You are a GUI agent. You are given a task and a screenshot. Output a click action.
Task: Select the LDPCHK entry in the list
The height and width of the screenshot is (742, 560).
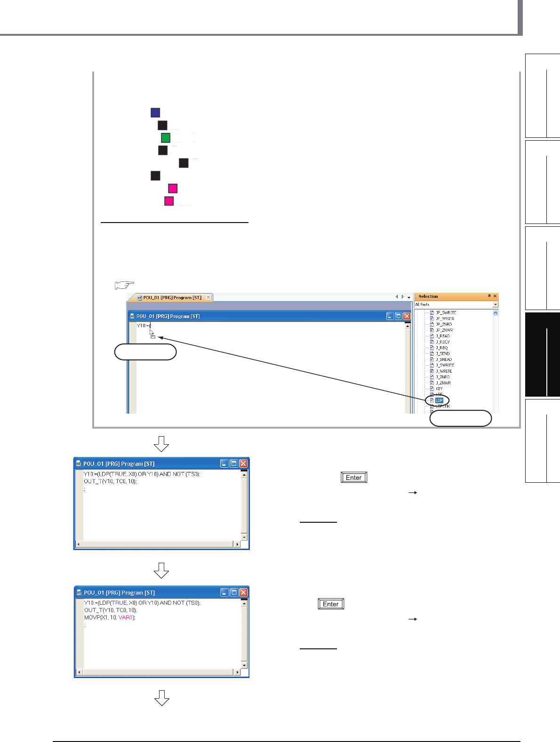[443, 406]
